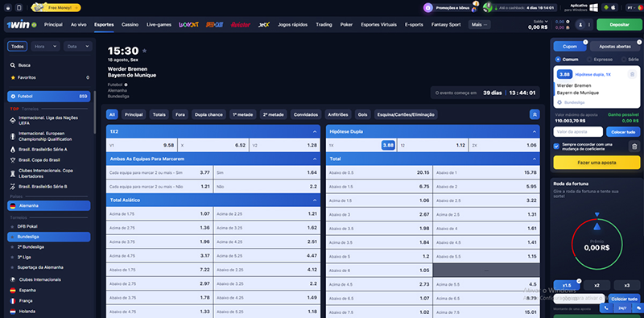Click the Alemanha flag icon
Image resolution: width=644 pixels, height=318 pixels.
[13, 206]
